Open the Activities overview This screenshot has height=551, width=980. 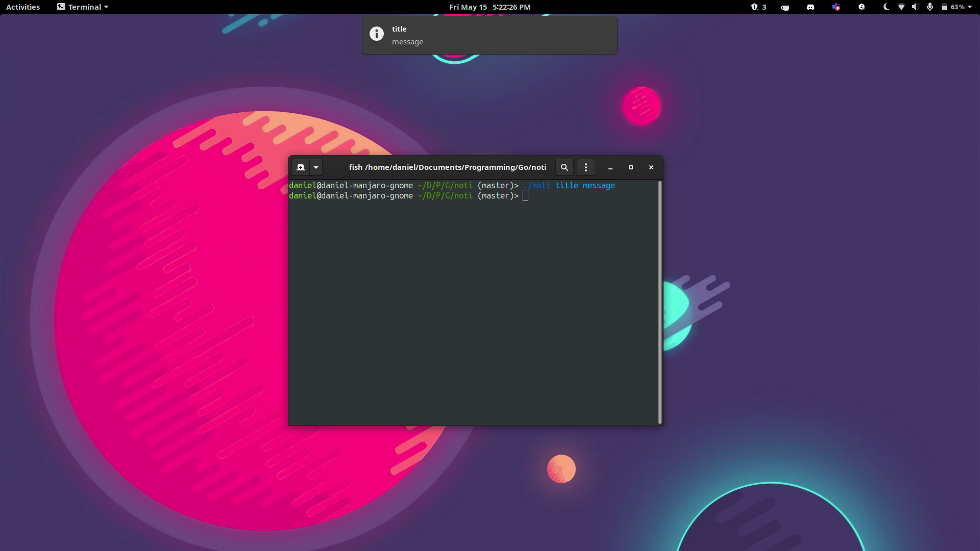(22, 7)
